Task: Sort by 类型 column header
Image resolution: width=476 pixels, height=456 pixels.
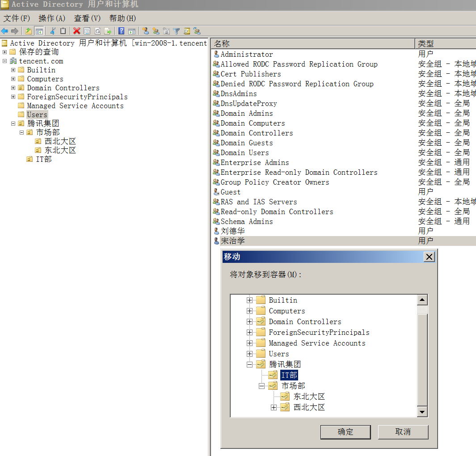Action: [445, 44]
